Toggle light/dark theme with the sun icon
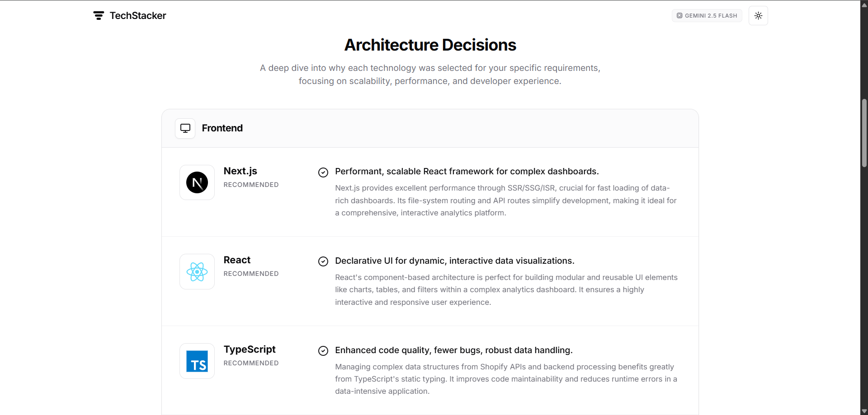The image size is (868, 415). [x=758, y=15]
